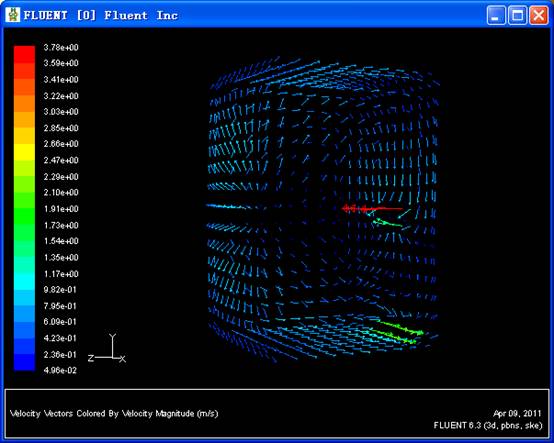Click the yellow band of the color legend

(24, 152)
